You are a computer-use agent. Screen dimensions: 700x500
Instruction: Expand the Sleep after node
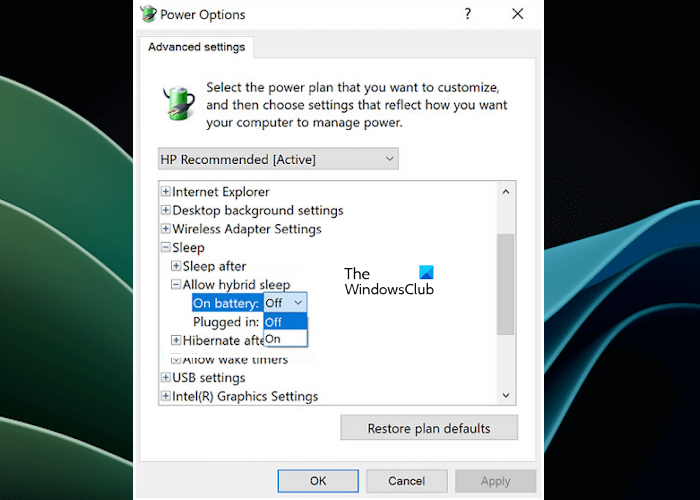click(x=176, y=266)
